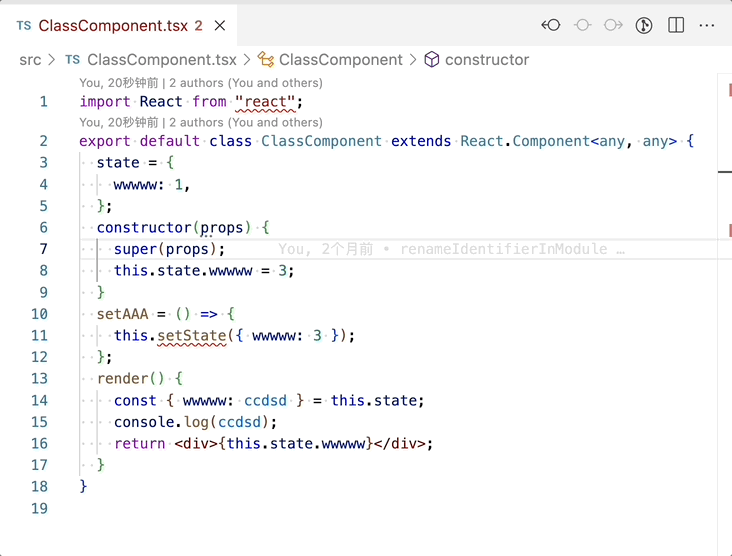The width and height of the screenshot is (732, 556).
Task: Click the constructor cube icon in breadcrumb
Action: [x=432, y=60]
